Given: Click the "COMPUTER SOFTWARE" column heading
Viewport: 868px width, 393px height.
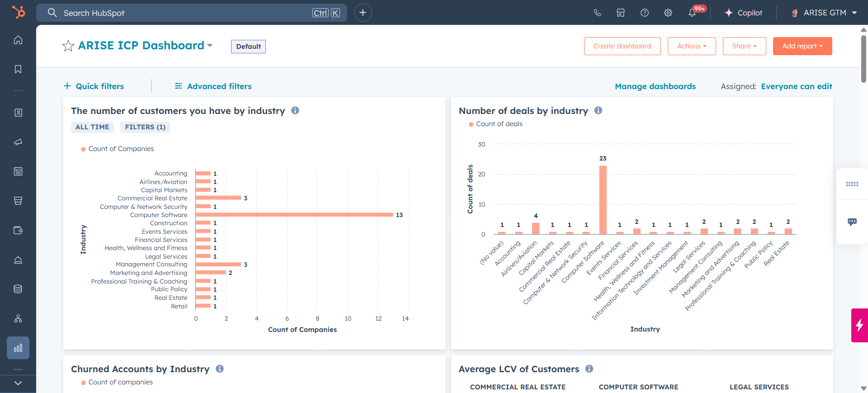Looking at the screenshot, I should pos(638,387).
